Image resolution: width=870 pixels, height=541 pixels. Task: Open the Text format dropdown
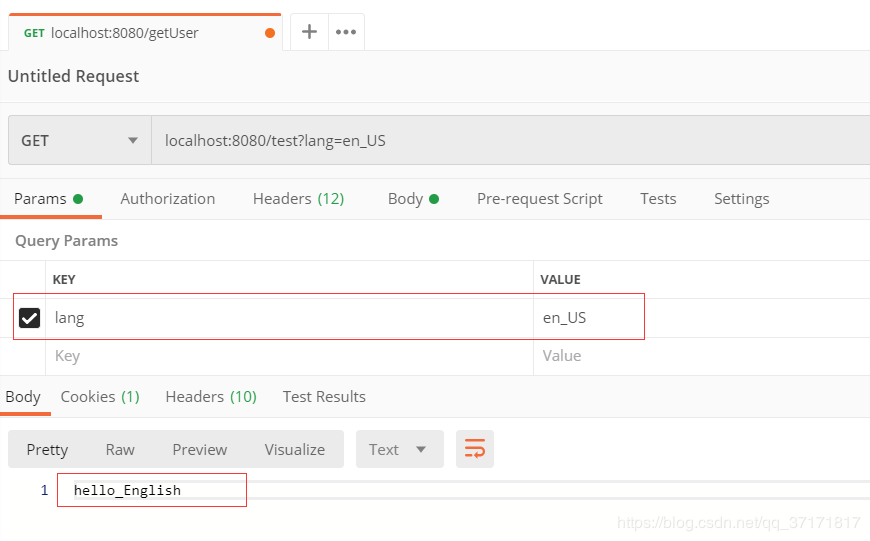coord(398,449)
